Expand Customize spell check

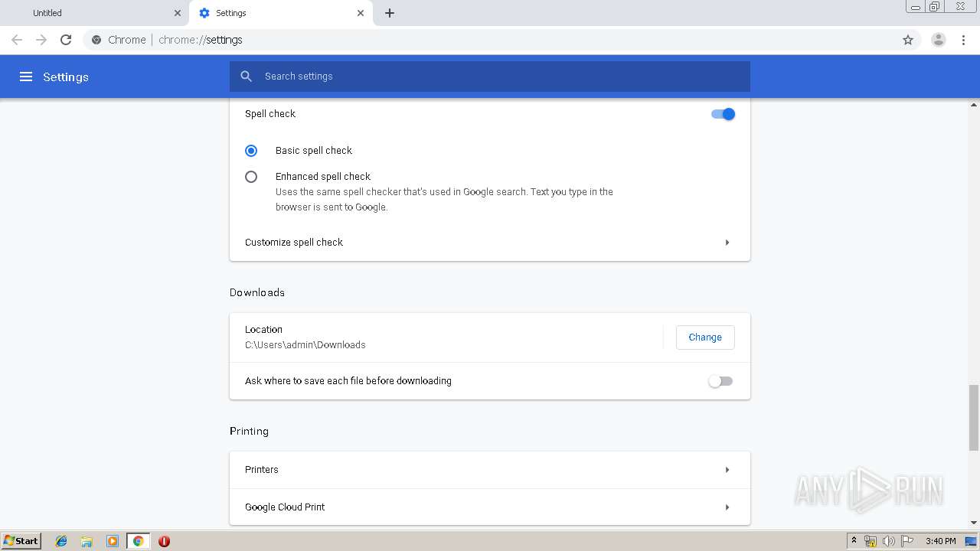tap(490, 243)
